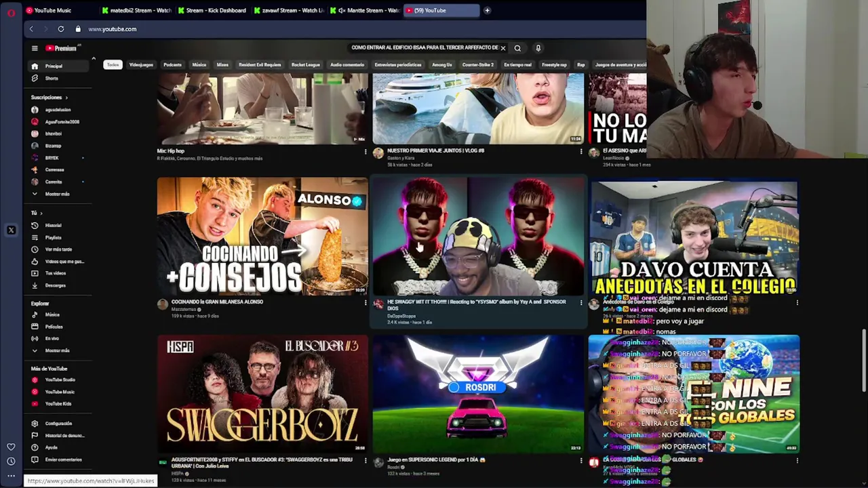This screenshot has width=868, height=488.
Task: Select the Podcasts filter chip
Action: [172, 65]
